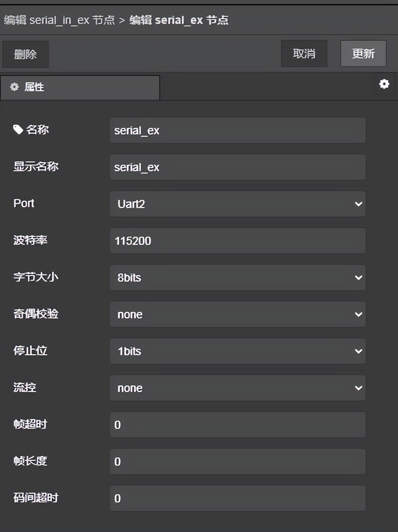Select the 显示名称 text field
398x532 pixels.
237,167
